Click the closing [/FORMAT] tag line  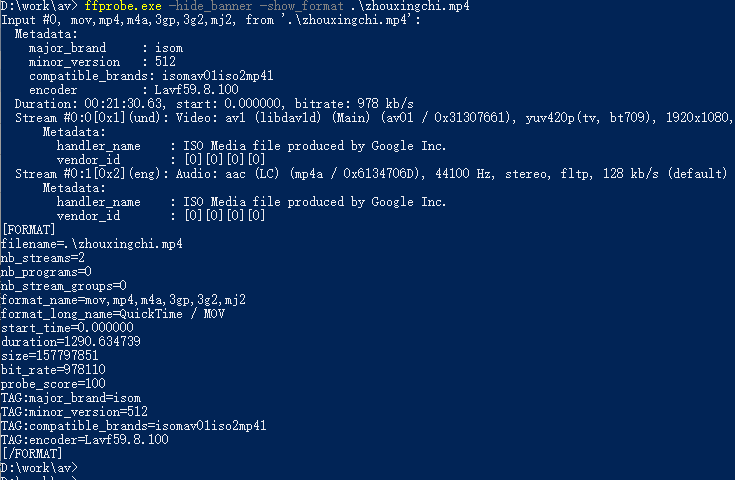point(32,453)
